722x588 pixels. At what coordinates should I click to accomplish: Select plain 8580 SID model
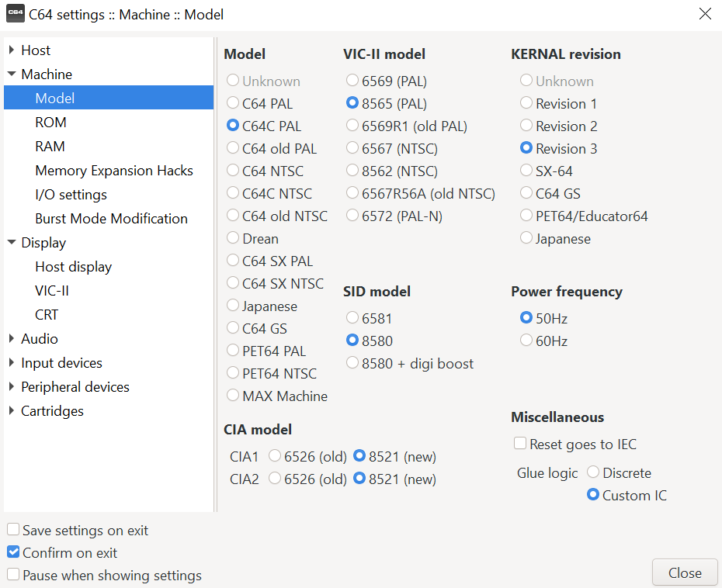[x=370, y=341]
